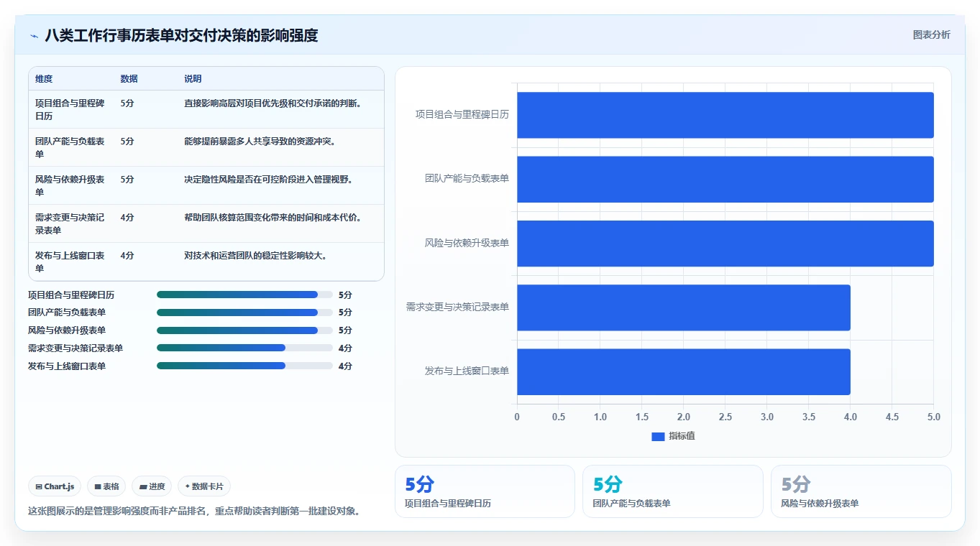980x546 pixels.
Task: Click the progress bar for 需求变更与决策记录表单
Action: (x=244, y=348)
